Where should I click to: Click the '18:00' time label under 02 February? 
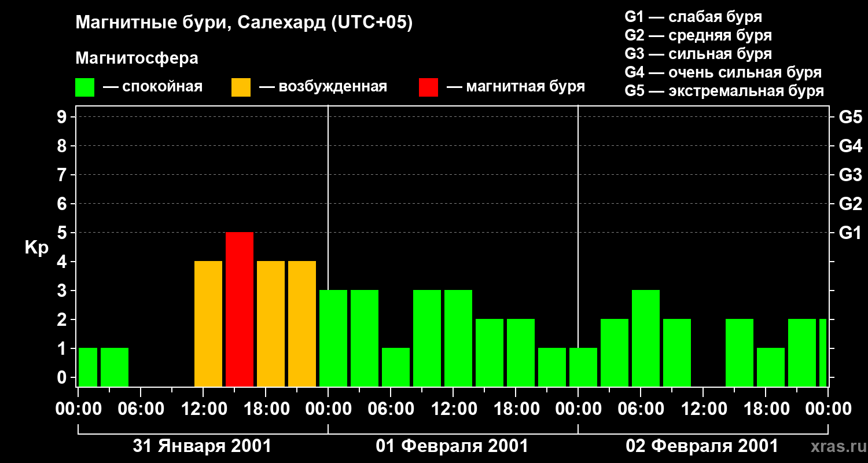(766, 409)
